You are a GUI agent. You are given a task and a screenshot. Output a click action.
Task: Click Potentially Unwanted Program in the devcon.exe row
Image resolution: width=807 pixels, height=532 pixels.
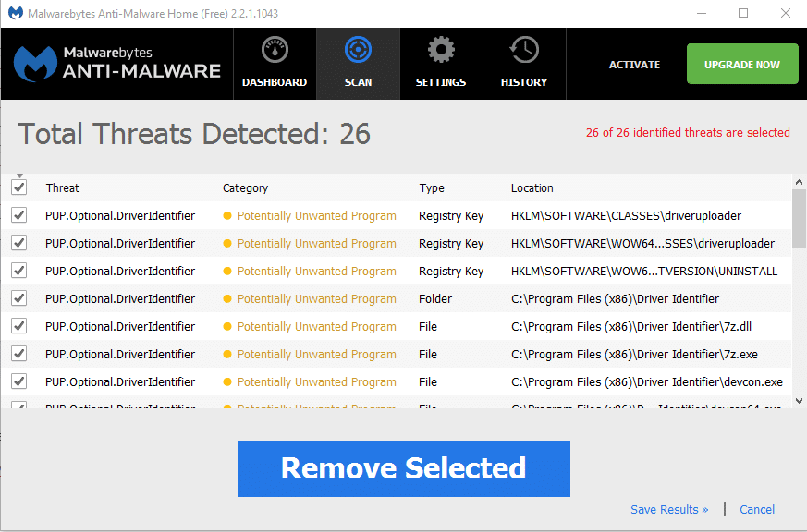point(316,382)
